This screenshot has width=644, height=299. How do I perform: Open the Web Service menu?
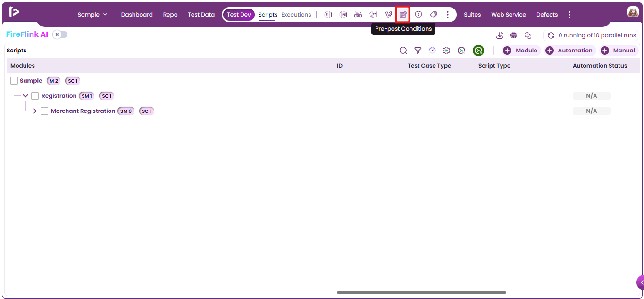click(x=509, y=15)
